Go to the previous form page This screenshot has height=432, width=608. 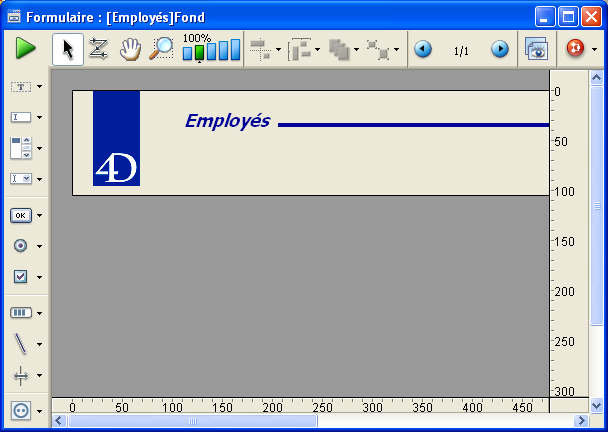(x=423, y=49)
